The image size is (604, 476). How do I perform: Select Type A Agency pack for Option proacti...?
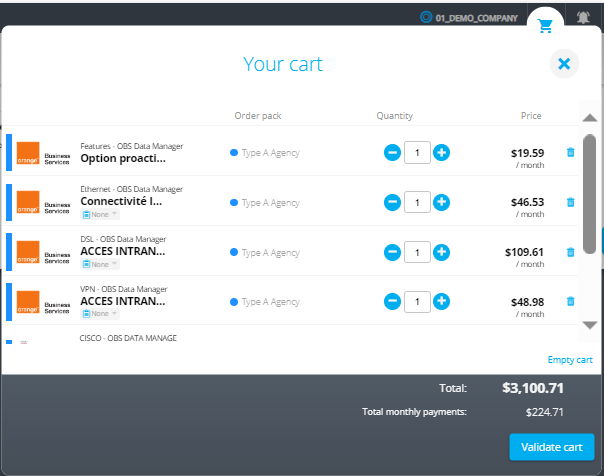click(265, 153)
